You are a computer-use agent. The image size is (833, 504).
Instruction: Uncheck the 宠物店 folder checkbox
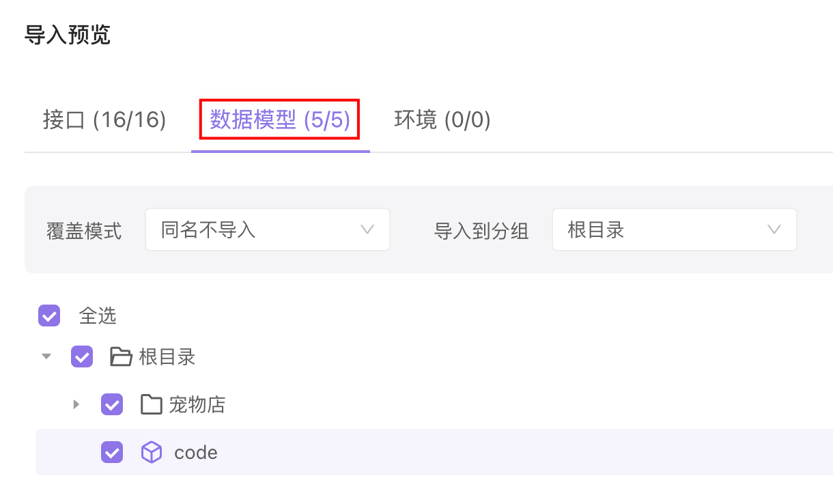click(112, 404)
